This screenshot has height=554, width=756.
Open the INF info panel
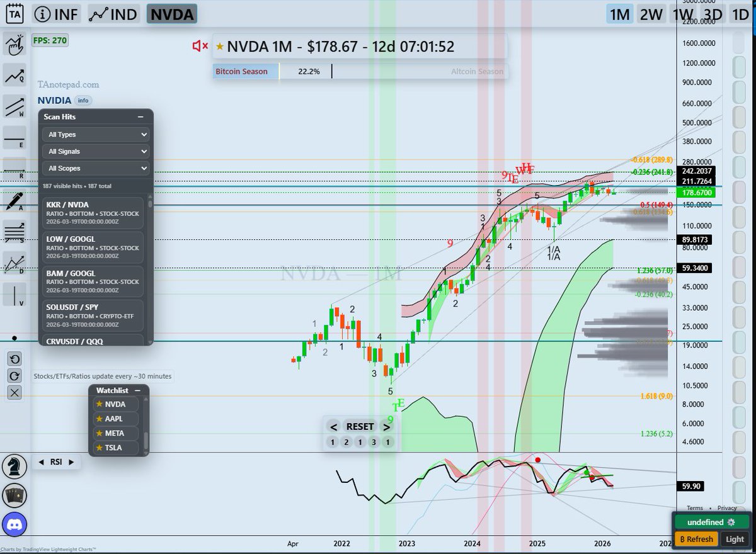56,14
